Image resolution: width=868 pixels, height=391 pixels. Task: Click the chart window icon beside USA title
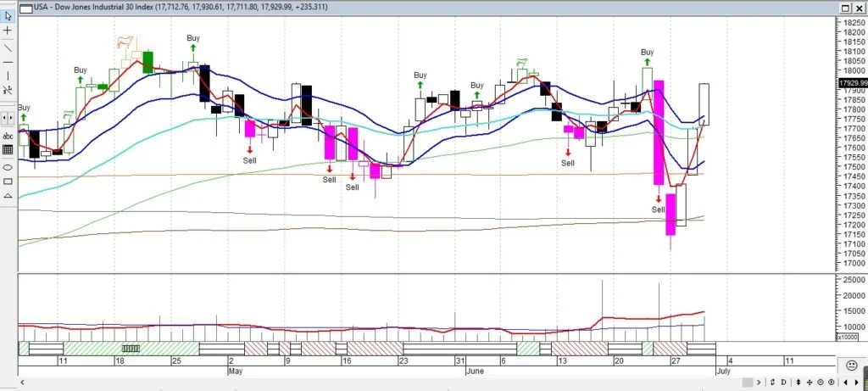pyautogui.click(x=26, y=7)
